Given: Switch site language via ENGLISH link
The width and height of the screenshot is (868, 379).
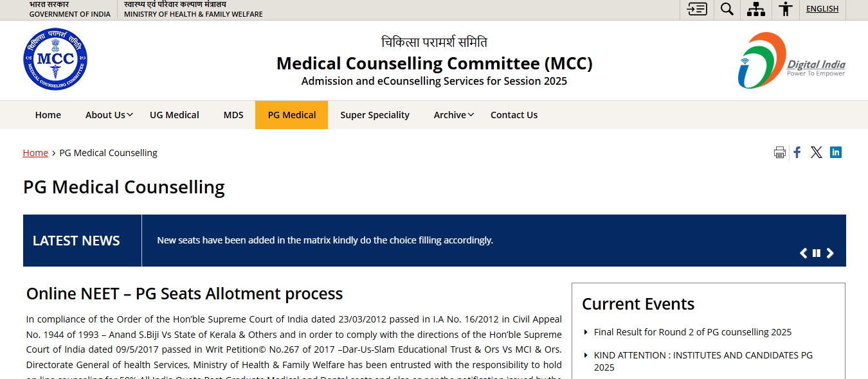Looking at the screenshot, I should (x=822, y=9).
